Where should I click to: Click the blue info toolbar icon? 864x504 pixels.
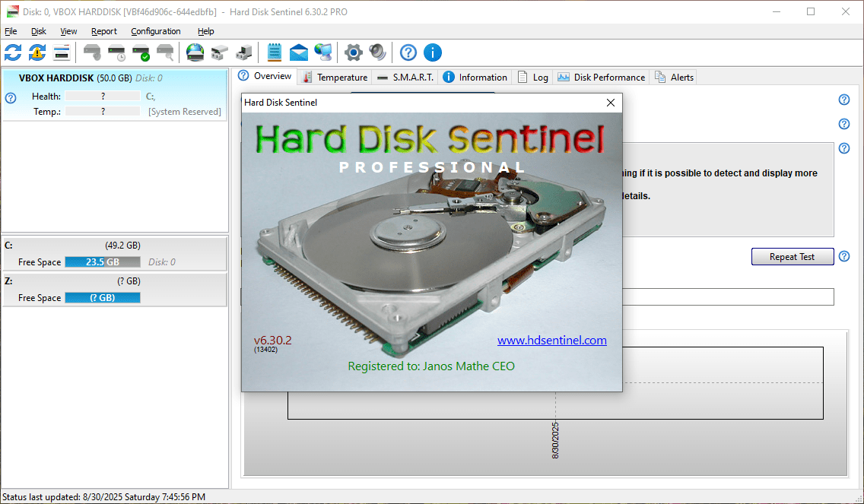click(x=433, y=52)
